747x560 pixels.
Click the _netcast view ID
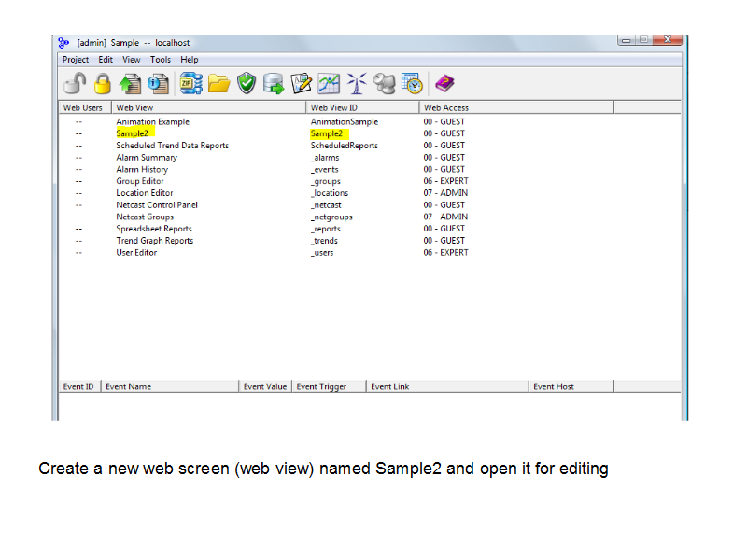(326, 205)
